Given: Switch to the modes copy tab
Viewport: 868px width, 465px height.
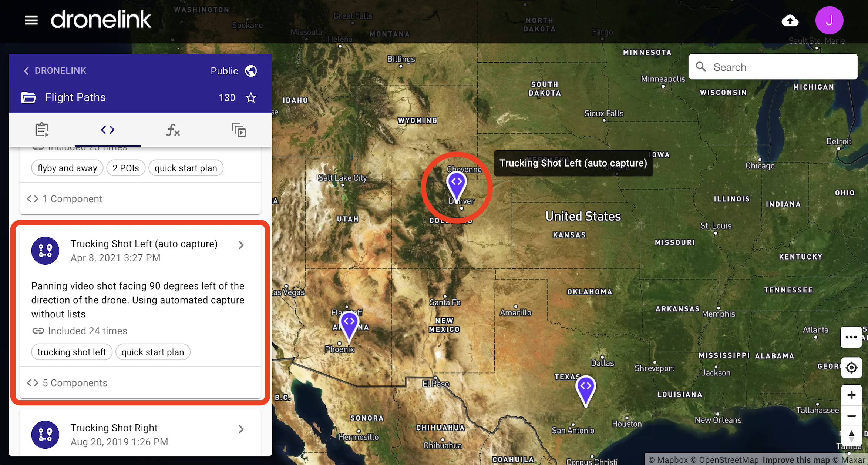Looking at the screenshot, I should click(x=239, y=130).
